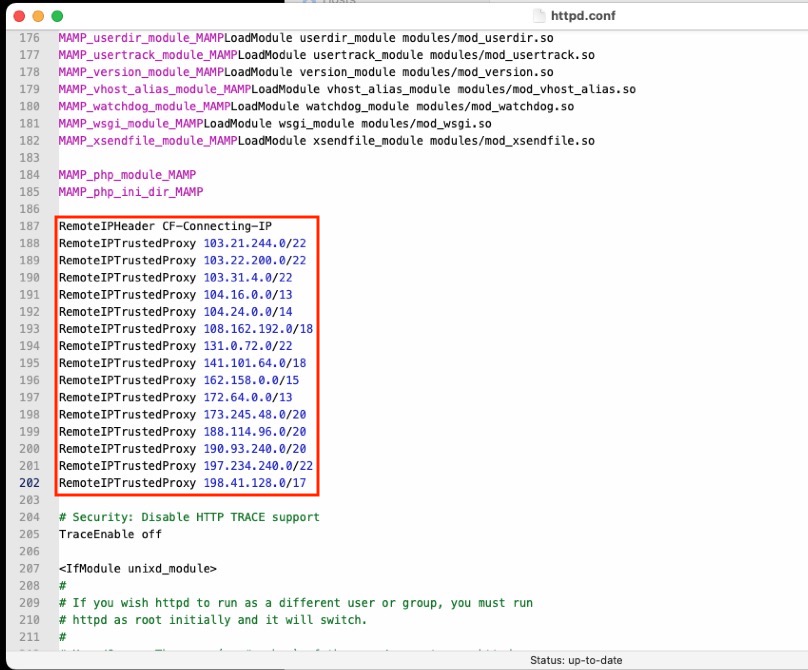Click the IP value 173.245.48.0/20

point(255,414)
